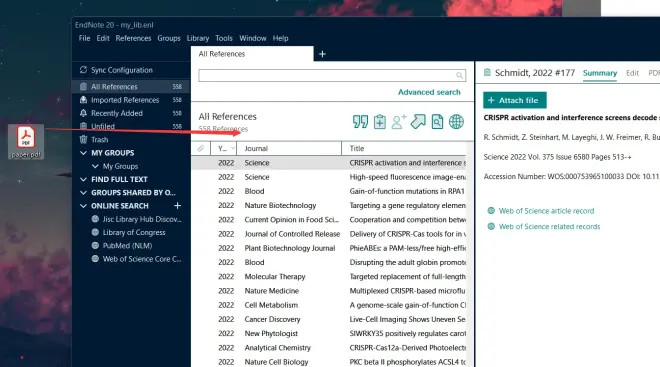Click the Trash bin icon
The height and width of the screenshot is (367, 660).
tap(83, 139)
